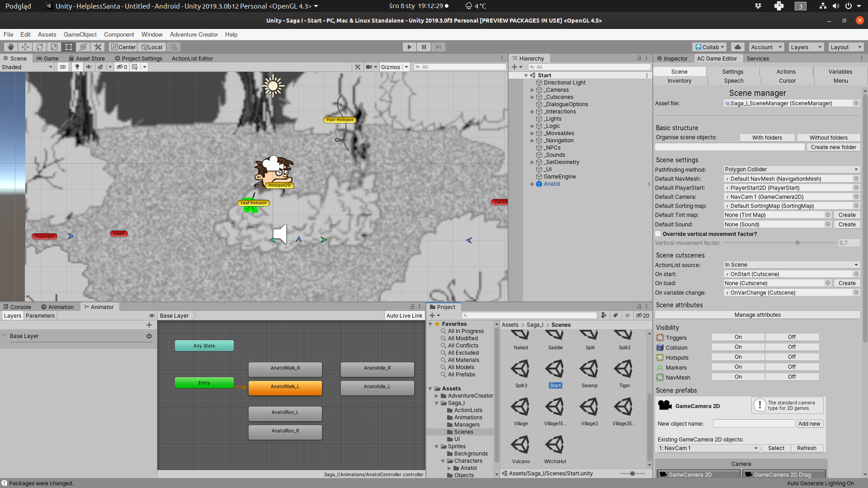Click the Create new folder button

coord(833,147)
